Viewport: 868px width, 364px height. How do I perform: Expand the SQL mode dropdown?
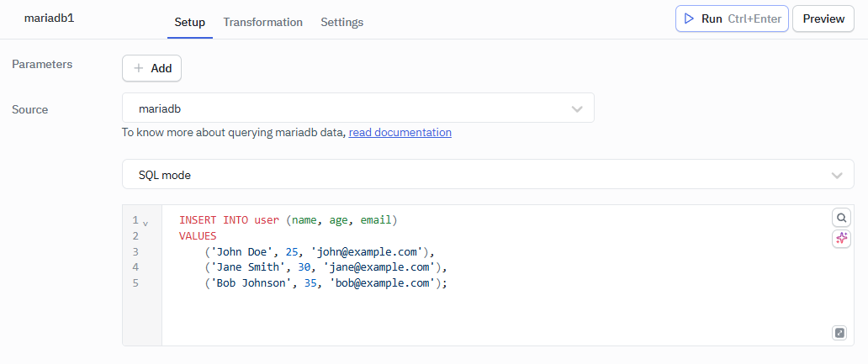coord(488,175)
